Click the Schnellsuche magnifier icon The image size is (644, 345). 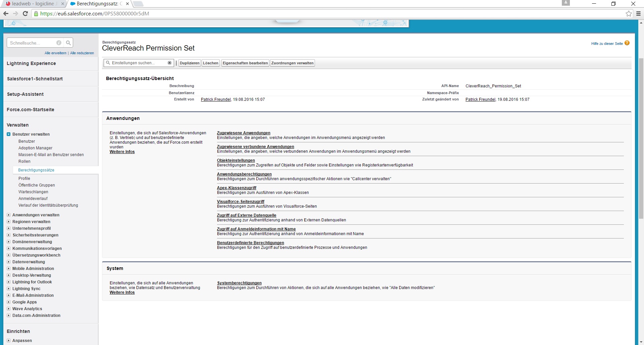pyautogui.click(x=68, y=43)
